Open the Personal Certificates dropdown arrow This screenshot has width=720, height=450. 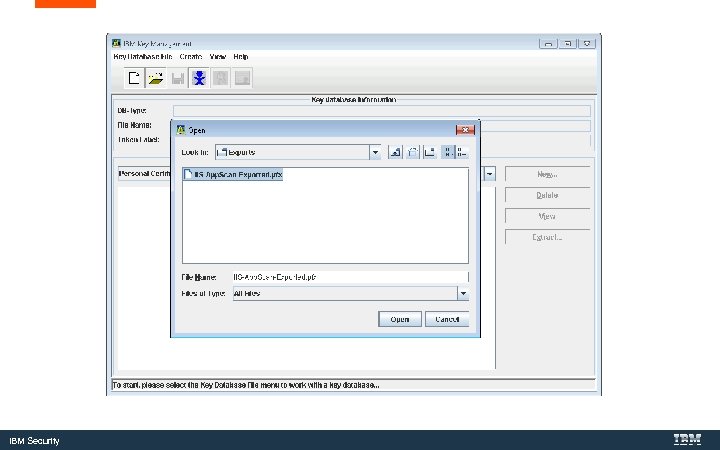[x=489, y=174]
